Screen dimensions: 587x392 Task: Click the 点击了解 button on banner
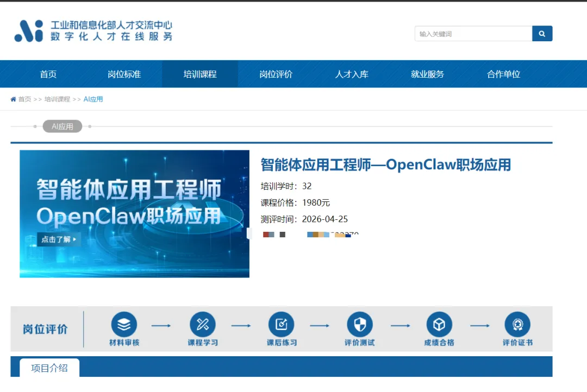(x=59, y=239)
